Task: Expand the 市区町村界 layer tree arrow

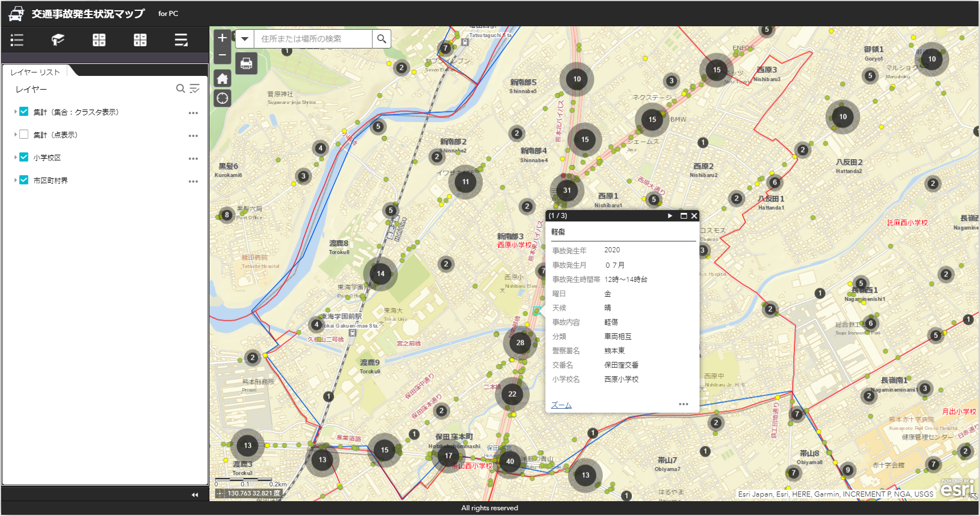Action: click(x=15, y=180)
